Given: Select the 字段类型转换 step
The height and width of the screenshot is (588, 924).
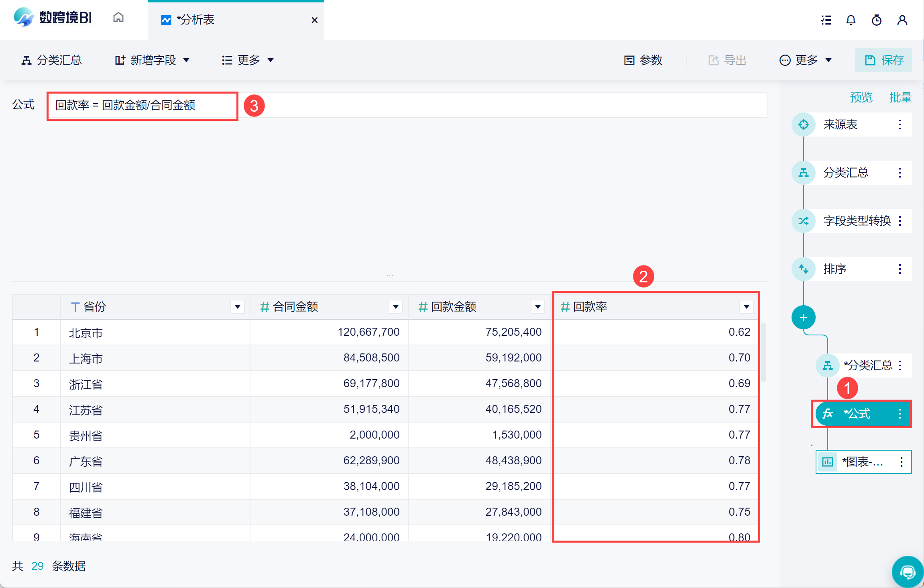Looking at the screenshot, I should pyautogui.click(x=857, y=221).
